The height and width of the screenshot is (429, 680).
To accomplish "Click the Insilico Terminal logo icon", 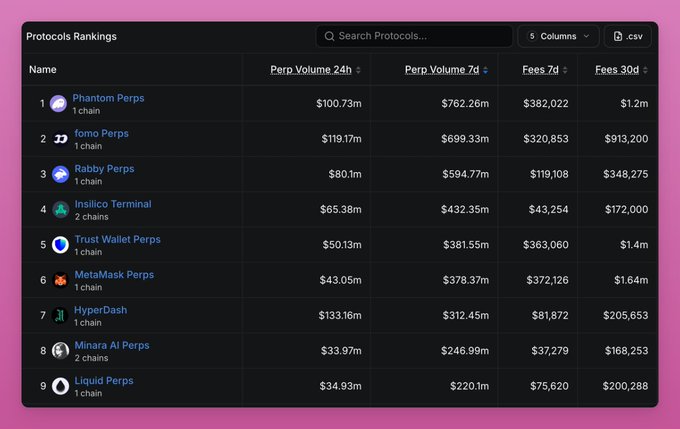I will pyautogui.click(x=60, y=210).
